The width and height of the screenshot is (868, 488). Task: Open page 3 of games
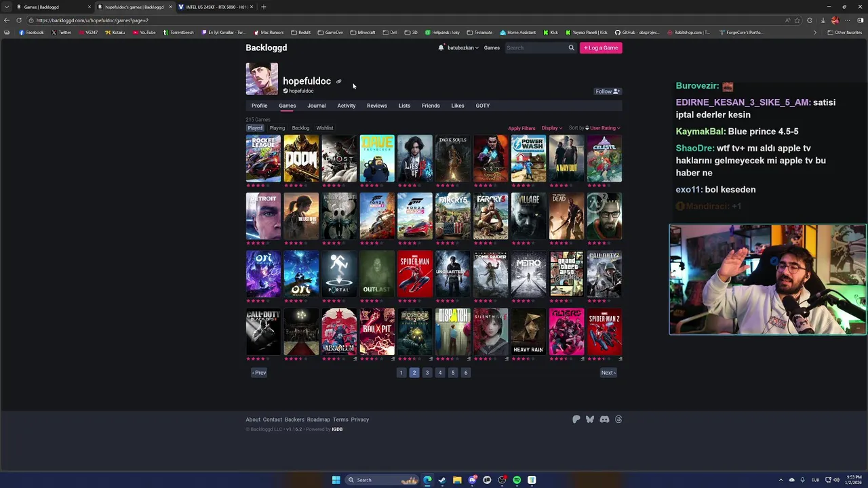tap(427, 373)
